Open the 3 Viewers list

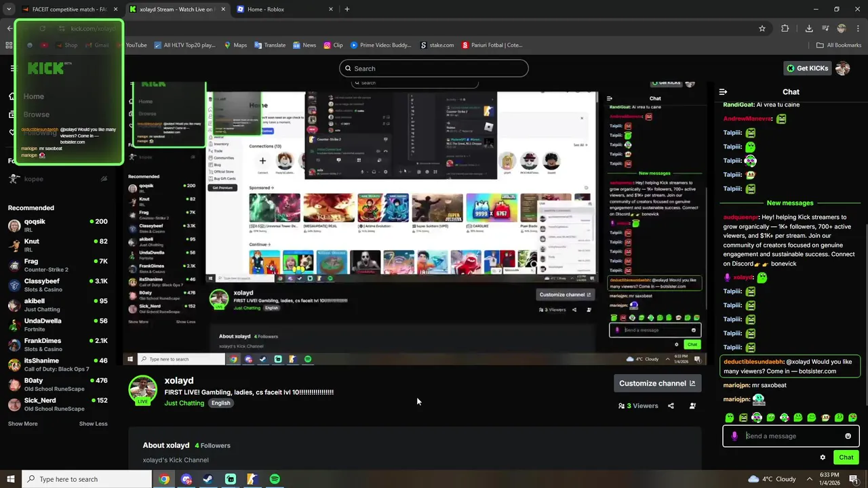coord(638,406)
